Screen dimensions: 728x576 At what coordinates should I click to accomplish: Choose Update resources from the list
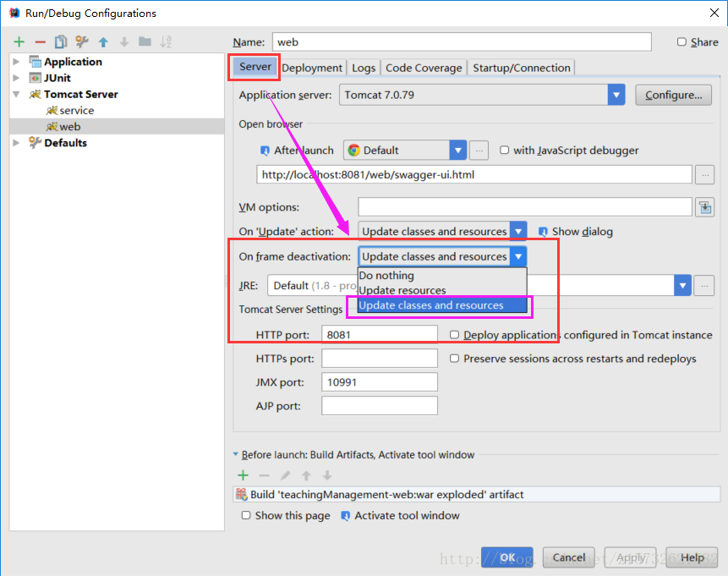point(442,290)
